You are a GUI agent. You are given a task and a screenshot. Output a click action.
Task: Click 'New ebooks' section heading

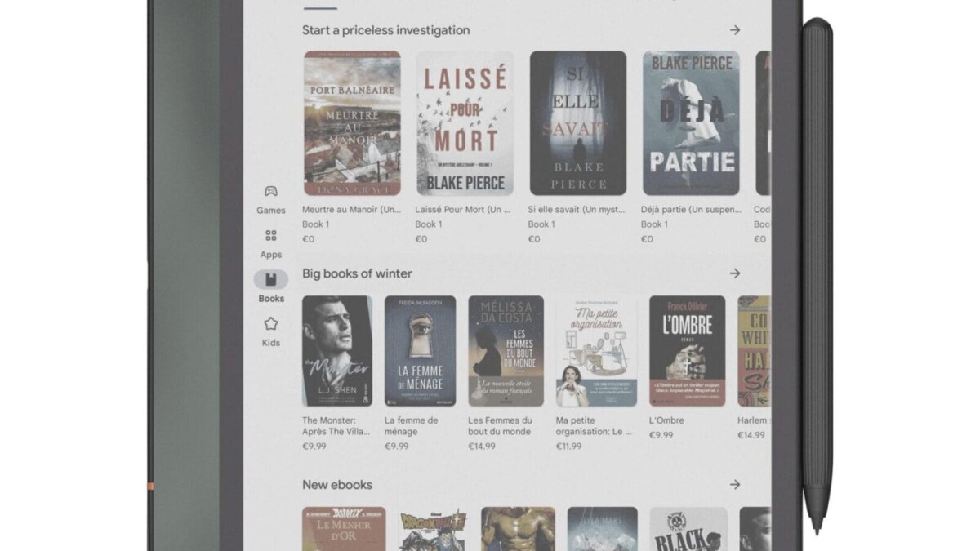pyautogui.click(x=336, y=484)
